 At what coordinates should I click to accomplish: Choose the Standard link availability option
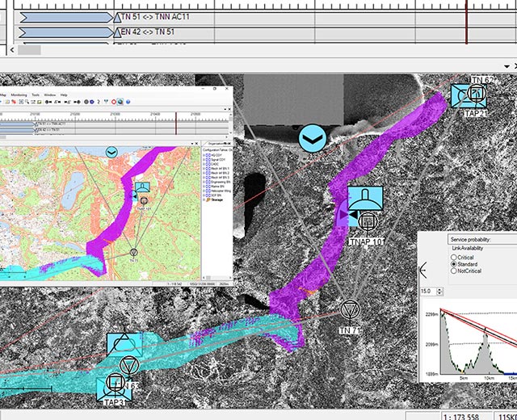pyautogui.click(x=454, y=264)
